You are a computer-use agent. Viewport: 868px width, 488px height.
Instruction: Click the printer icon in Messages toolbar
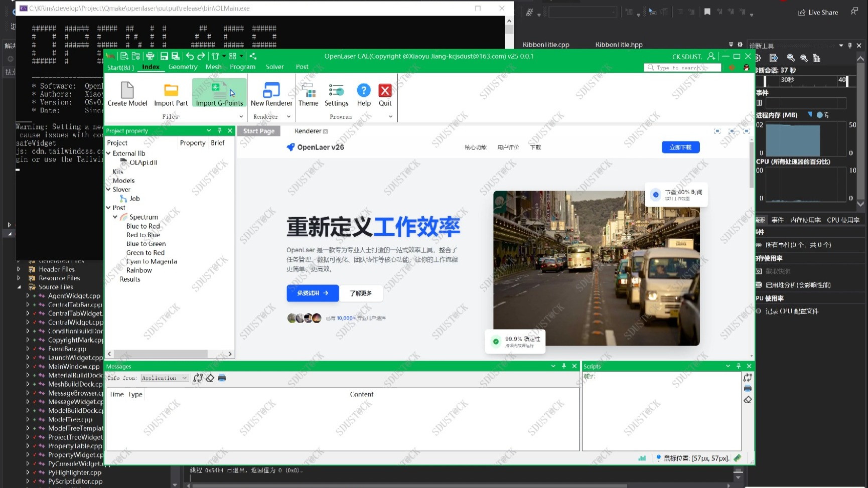coord(222,378)
